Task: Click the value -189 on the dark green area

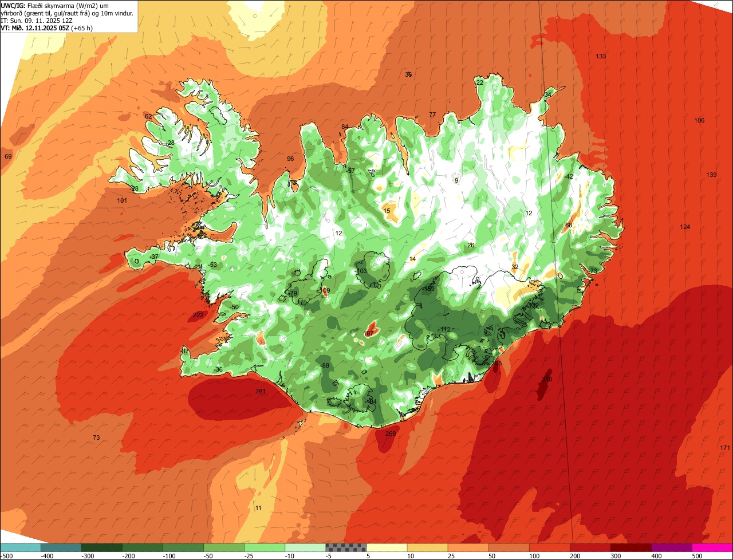Action: point(428,289)
